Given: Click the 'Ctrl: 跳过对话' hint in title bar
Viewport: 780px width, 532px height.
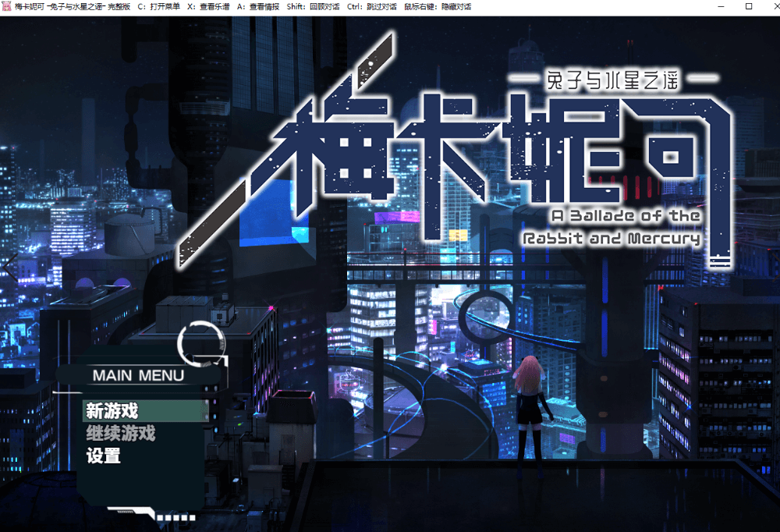Looking at the screenshot, I should click(x=371, y=6).
